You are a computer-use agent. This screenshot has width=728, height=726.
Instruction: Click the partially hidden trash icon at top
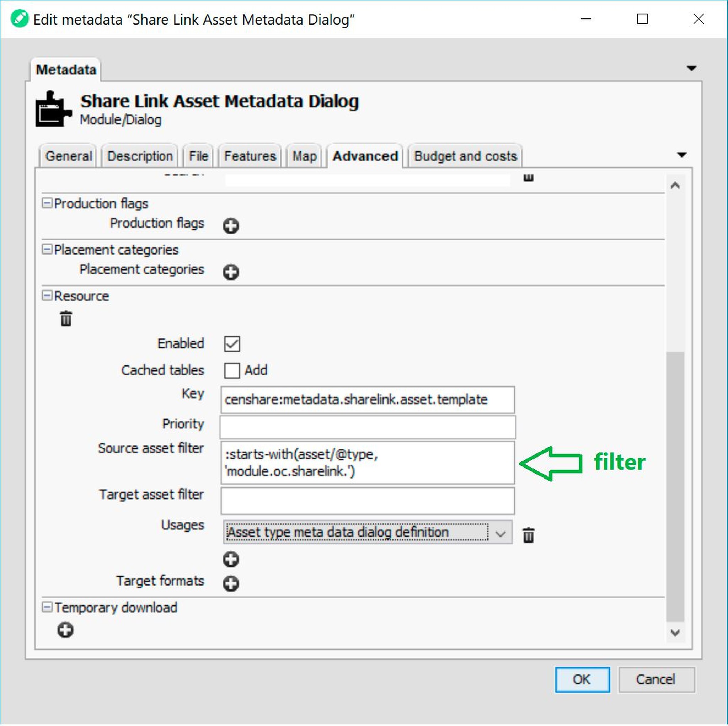[528, 177]
